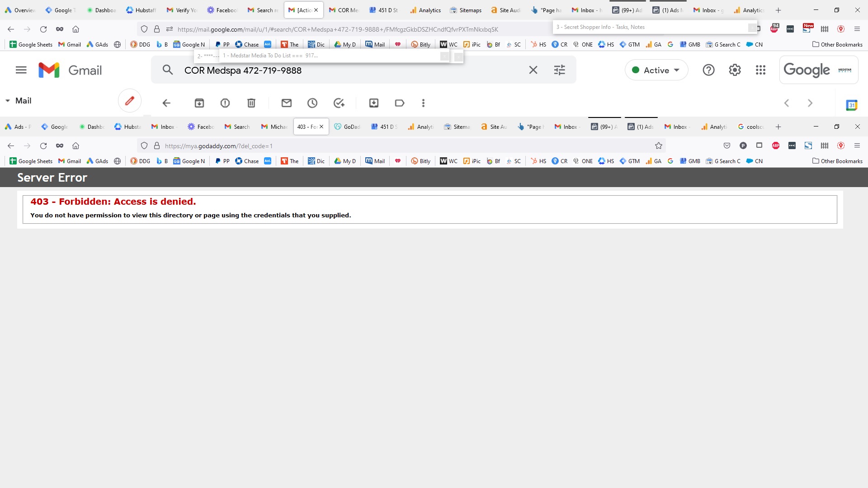Snooze the email with clock icon
This screenshot has width=868, height=488.
point(312,103)
